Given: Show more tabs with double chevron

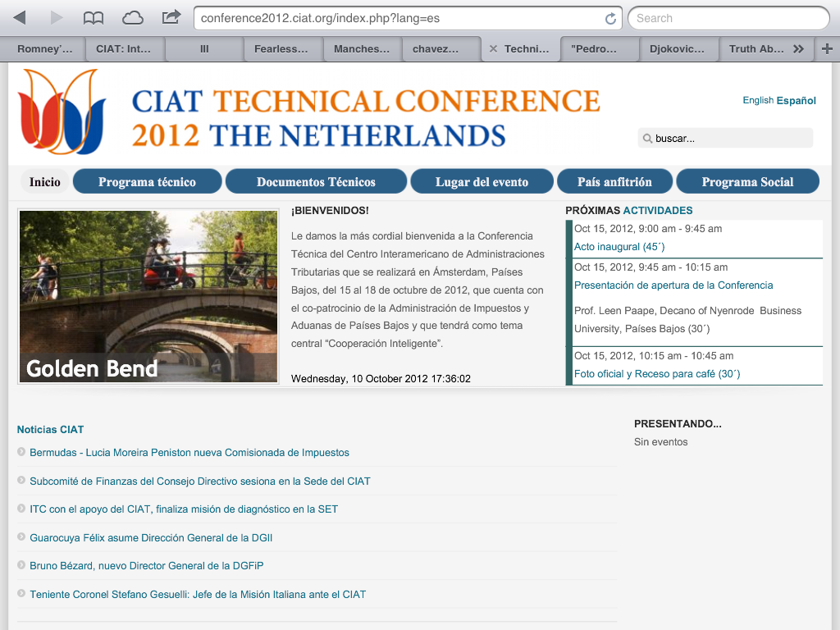Looking at the screenshot, I should pos(798,49).
